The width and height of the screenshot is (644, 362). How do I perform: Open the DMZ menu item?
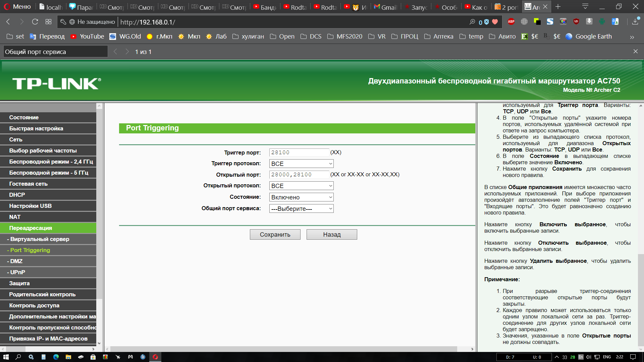tap(16, 261)
